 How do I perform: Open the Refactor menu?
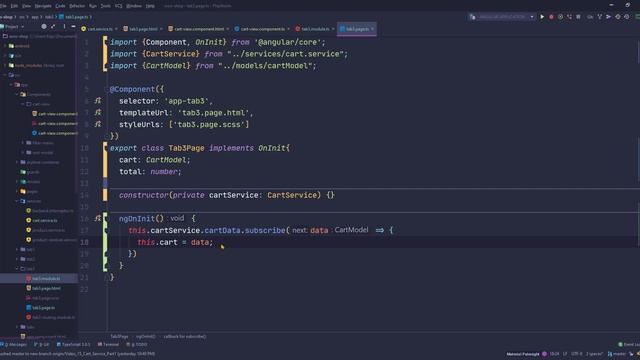pos(77,6)
